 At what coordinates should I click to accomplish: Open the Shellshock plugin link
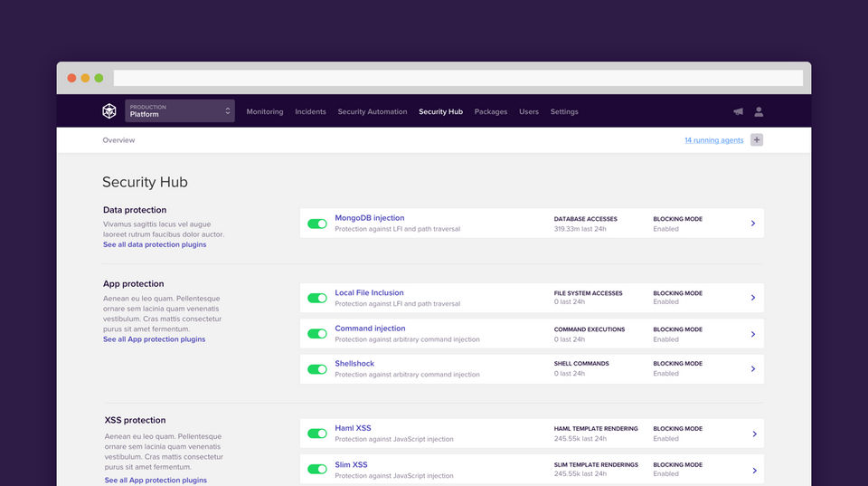point(354,364)
